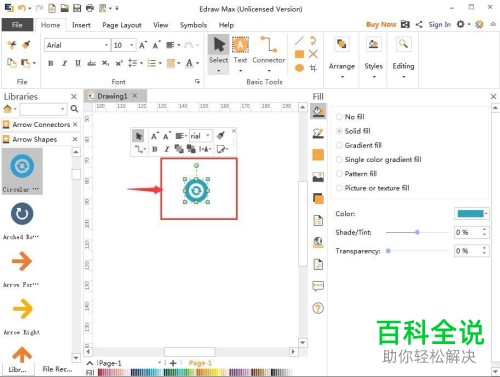This screenshot has height=377, width=500.
Task: Open the comments panel icon
Action: point(318,286)
